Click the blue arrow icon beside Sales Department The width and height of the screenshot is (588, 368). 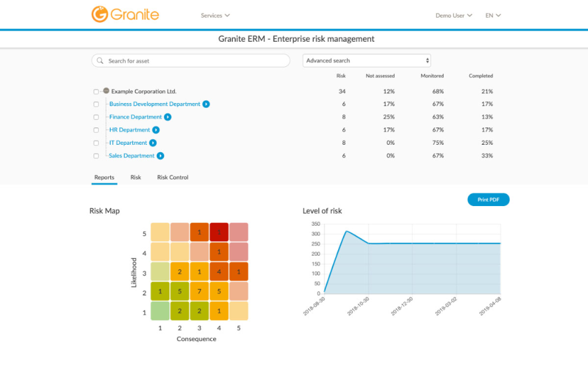click(x=159, y=155)
